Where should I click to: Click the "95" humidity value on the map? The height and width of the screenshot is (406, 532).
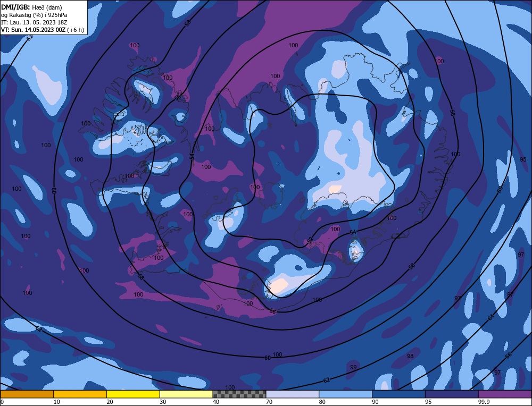[523, 159]
